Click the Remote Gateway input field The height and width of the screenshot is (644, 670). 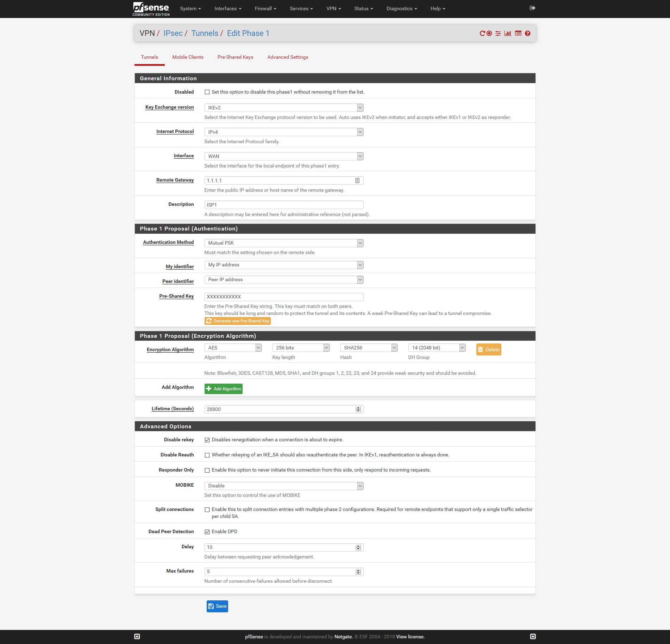280,181
